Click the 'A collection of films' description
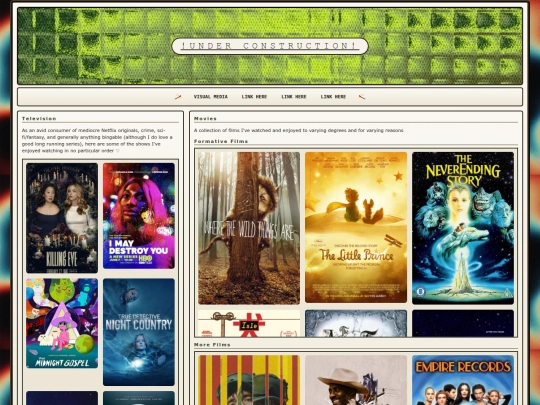540x405 pixels. tap(299, 130)
